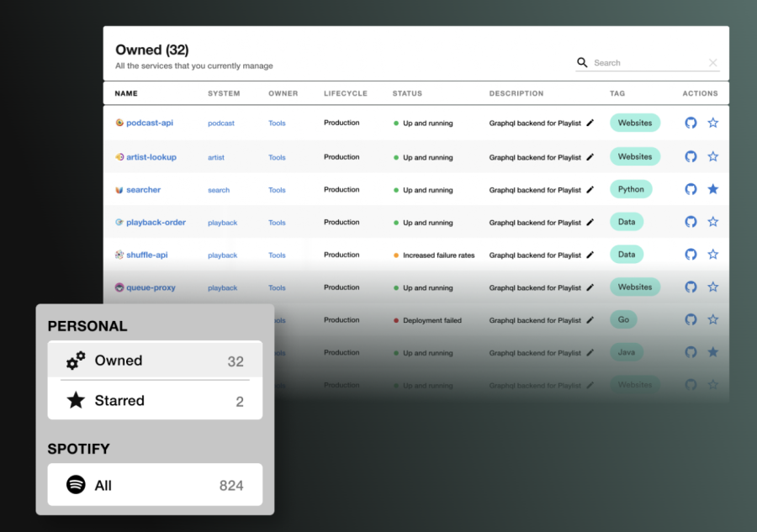The image size is (757, 532).
Task: Click the Data tag on playback-order
Action: pyautogui.click(x=627, y=222)
